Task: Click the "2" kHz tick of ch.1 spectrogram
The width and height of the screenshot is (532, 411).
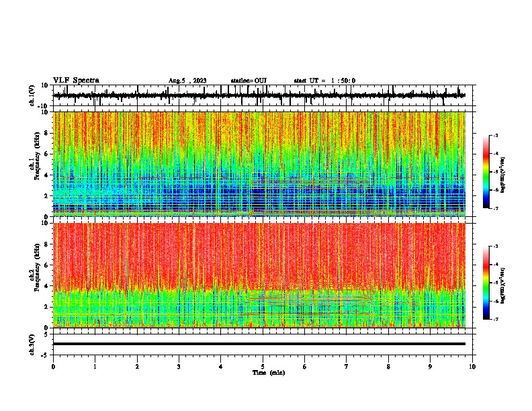Action: coord(47,195)
